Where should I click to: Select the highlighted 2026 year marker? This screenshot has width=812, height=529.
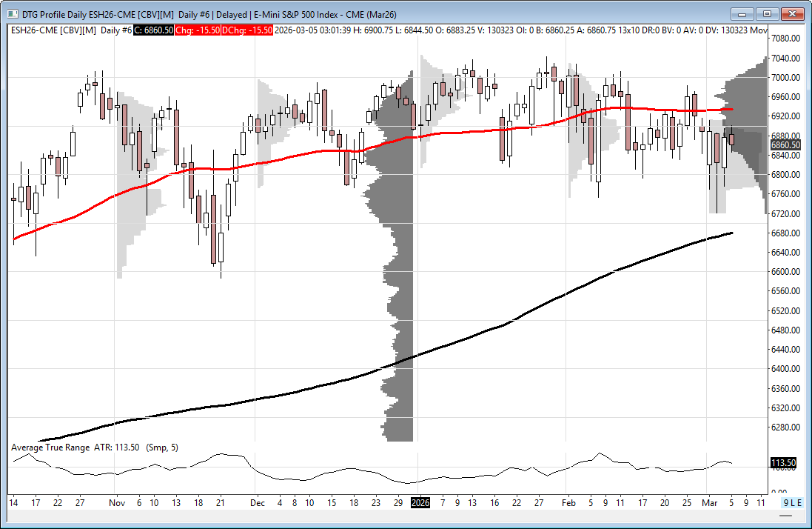(x=420, y=503)
